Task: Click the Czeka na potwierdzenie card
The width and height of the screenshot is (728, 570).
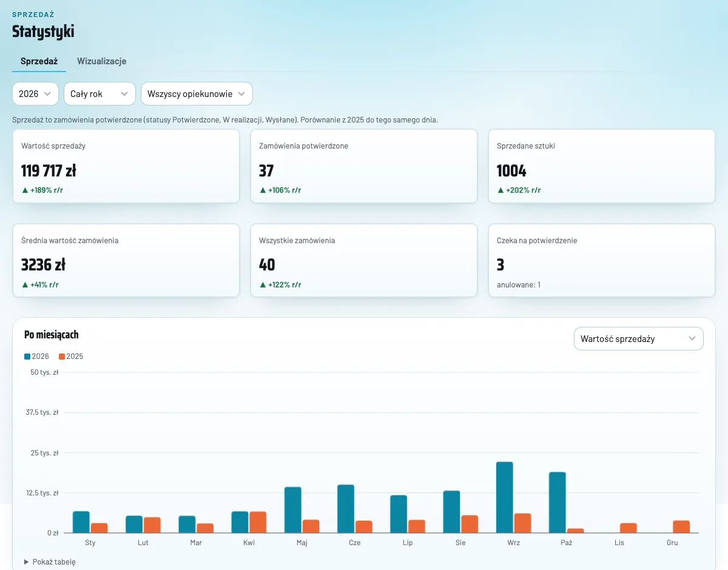Action: pyautogui.click(x=602, y=261)
